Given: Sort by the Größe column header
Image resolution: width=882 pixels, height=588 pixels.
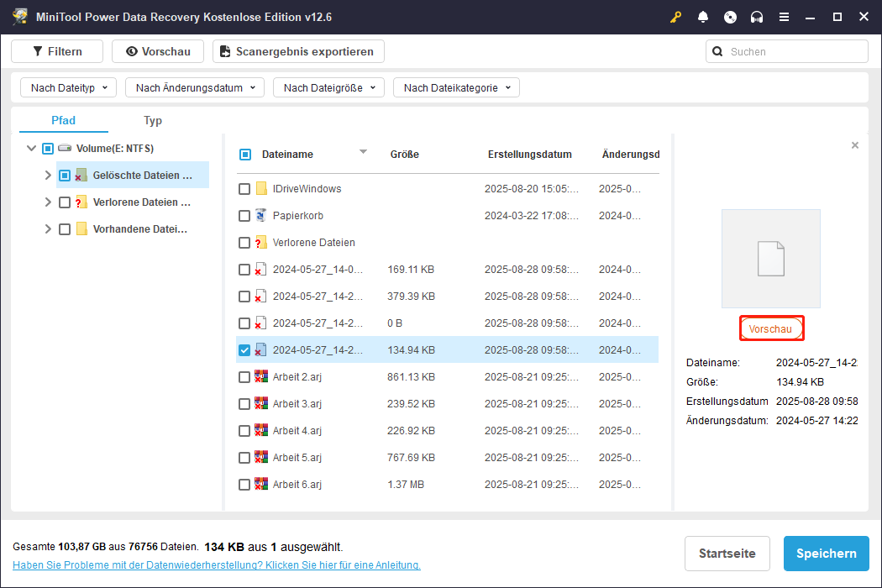Looking at the screenshot, I should click(x=404, y=155).
